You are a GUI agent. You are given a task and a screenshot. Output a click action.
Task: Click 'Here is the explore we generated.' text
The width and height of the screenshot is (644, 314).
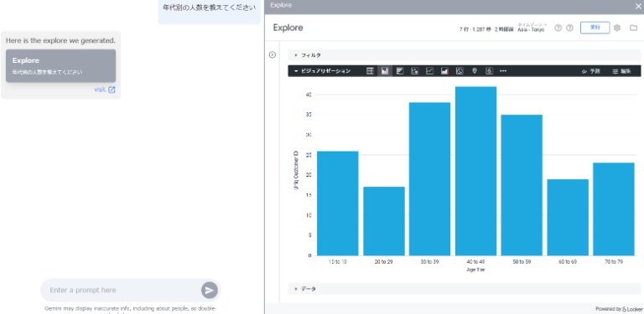(x=60, y=40)
